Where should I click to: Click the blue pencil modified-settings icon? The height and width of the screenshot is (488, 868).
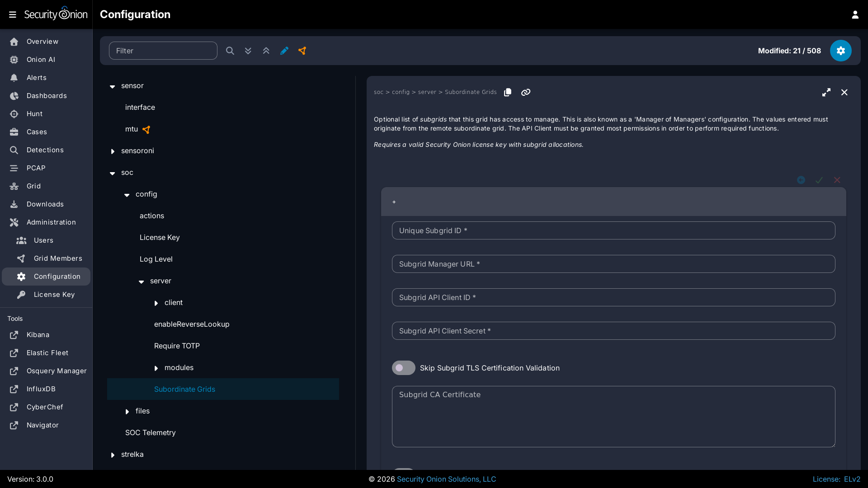click(284, 51)
